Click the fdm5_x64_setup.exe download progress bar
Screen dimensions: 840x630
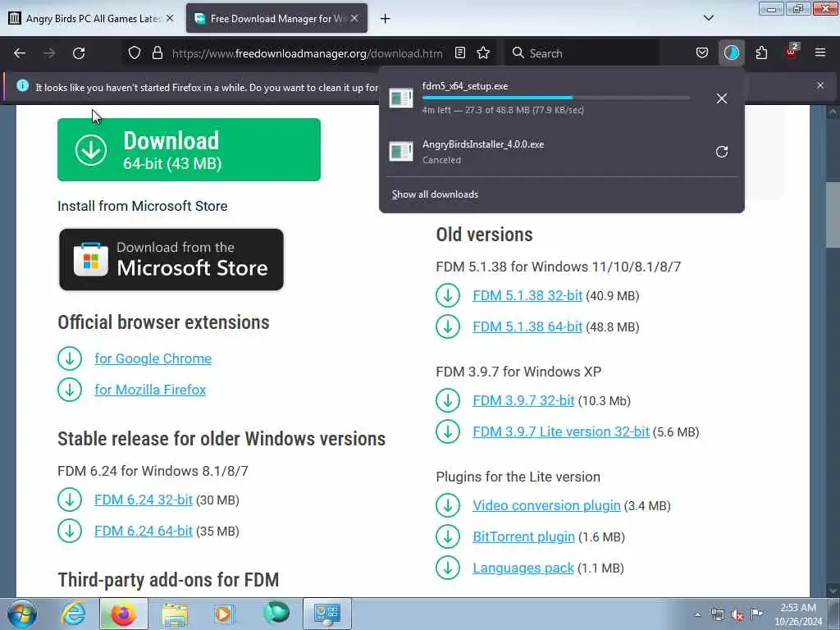(x=556, y=98)
